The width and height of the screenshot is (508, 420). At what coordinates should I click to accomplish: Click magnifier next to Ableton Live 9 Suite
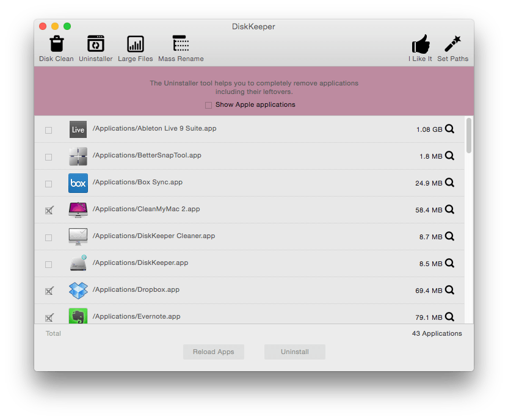[449, 129]
